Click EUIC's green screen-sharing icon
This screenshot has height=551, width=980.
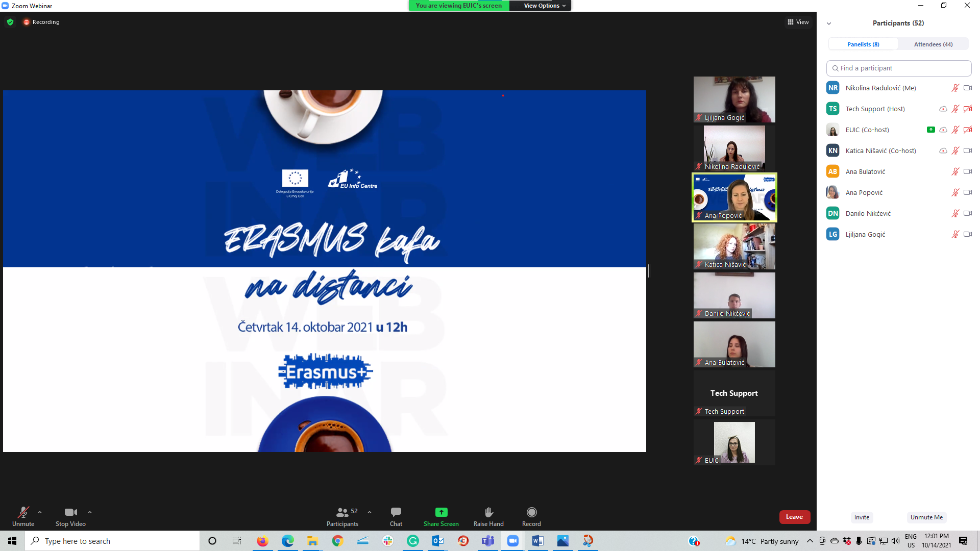[x=931, y=130]
